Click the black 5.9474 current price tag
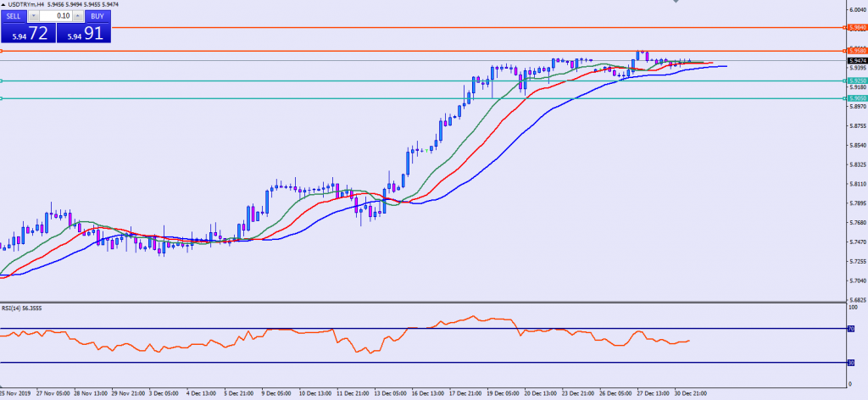The height and width of the screenshot is (400, 868). click(855, 60)
